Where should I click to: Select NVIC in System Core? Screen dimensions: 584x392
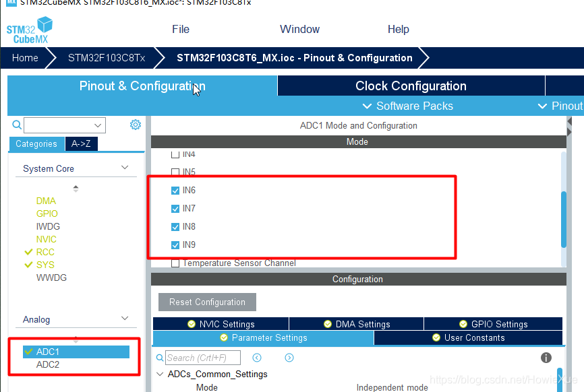coord(46,240)
